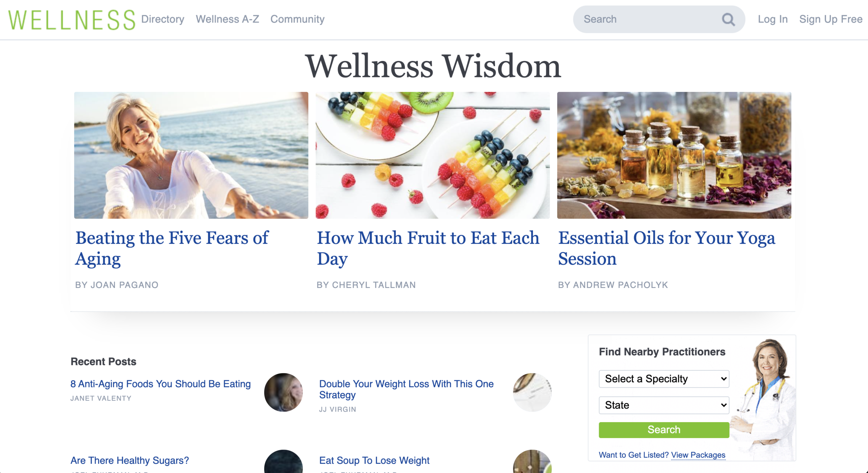The image size is (868, 473).
Task: Open Janet Valenty's round author avatar
Action: [283, 392]
